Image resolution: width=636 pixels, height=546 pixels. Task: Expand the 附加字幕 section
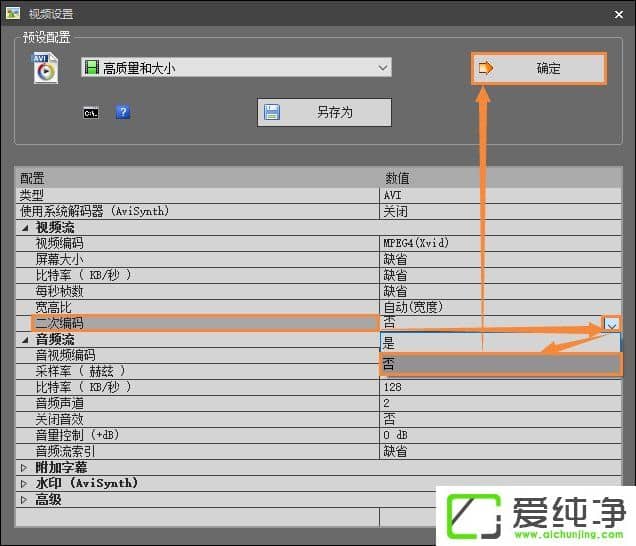click(25, 467)
